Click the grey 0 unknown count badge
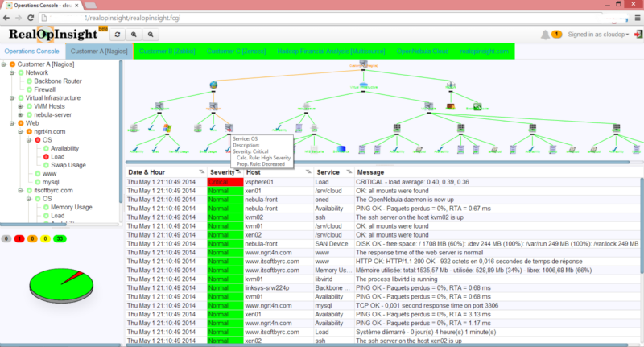 (x=6, y=238)
